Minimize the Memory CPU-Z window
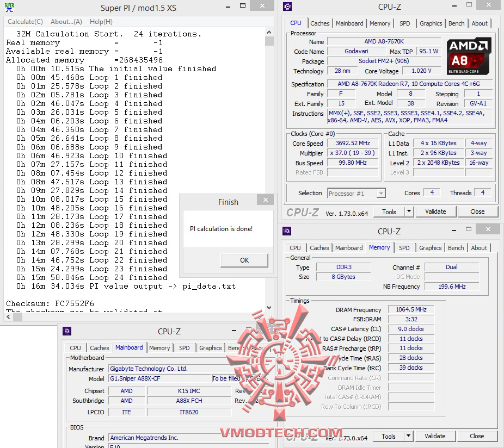 coord(454,230)
